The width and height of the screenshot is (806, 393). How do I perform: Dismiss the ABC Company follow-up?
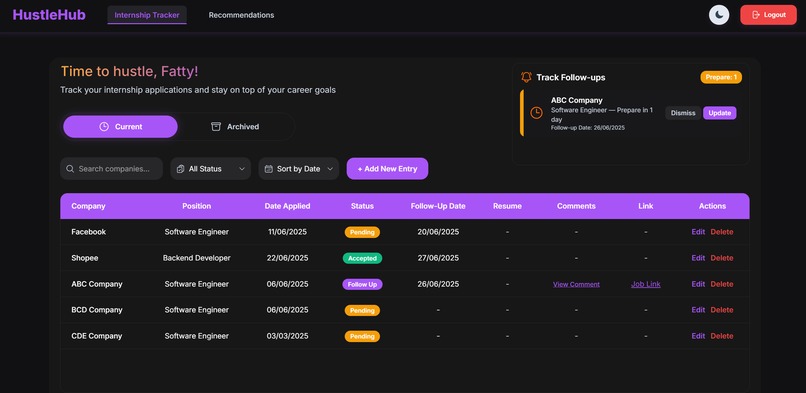pos(683,113)
